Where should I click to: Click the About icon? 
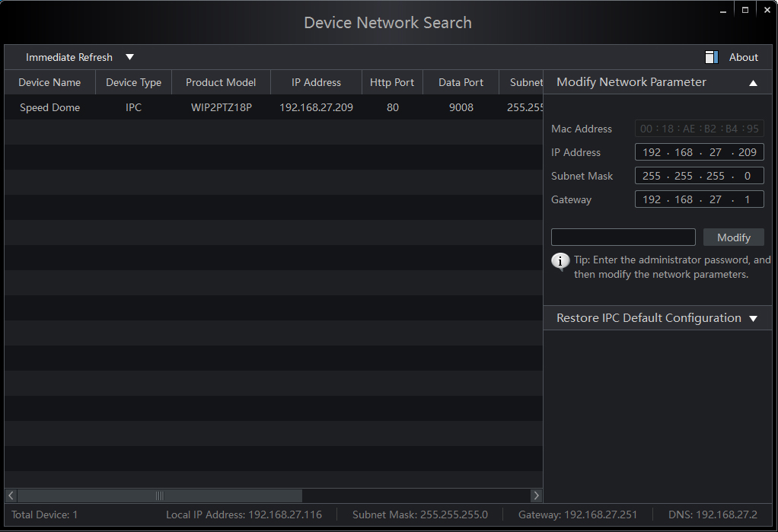(712, 57)
